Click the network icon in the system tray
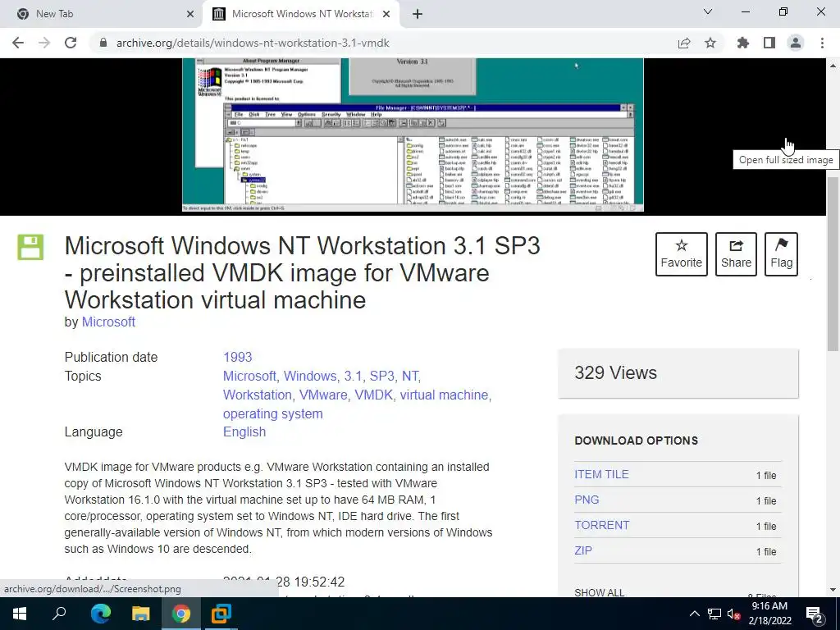The width and height of the screenshot is (840, 630). [x=714, y=614]
